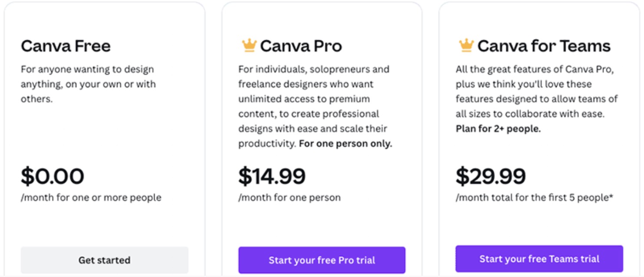
Task: Click the Canva Free description text
Action: click(x=88, y=84)
